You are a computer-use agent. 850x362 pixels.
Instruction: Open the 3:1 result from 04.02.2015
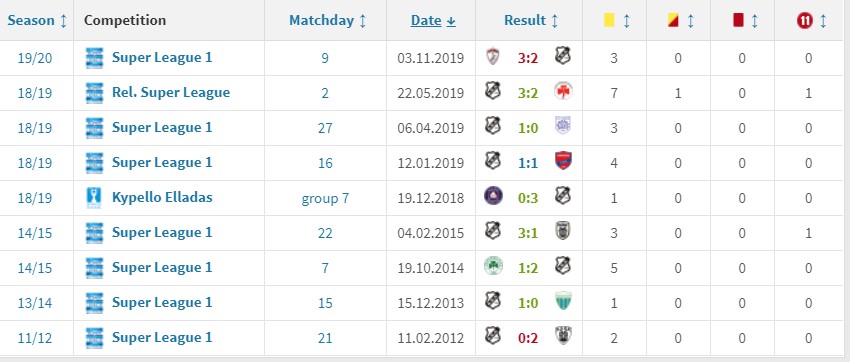tap(527, 233)
